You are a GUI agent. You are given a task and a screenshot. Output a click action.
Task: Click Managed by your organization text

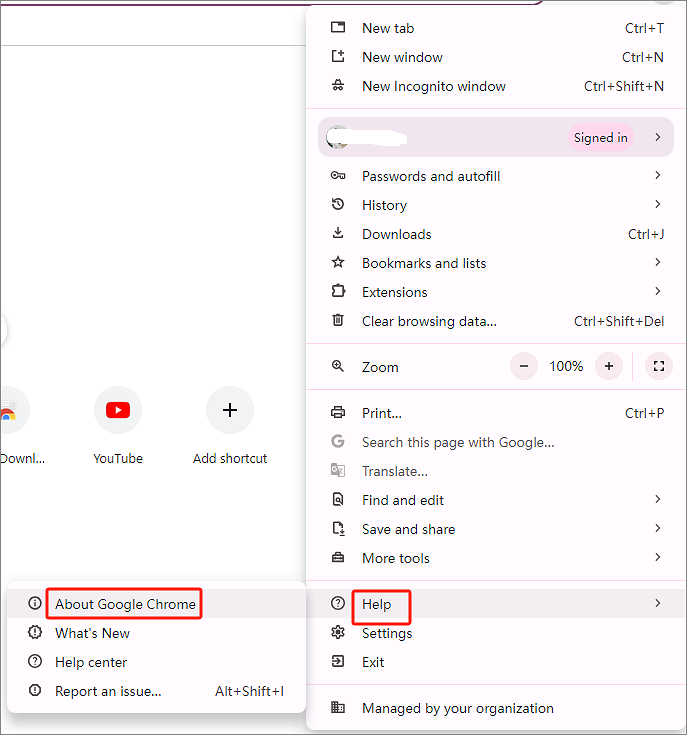[458, 708]
